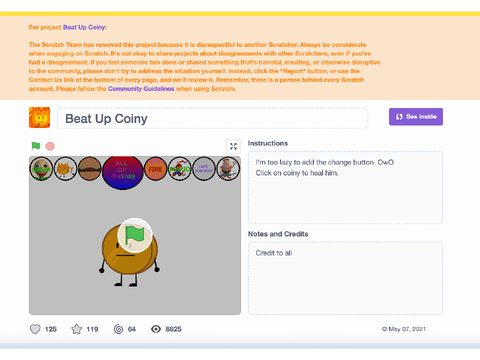Click the remix count 64
Screen dimensions: 480x360
click(x=132, y=329)
